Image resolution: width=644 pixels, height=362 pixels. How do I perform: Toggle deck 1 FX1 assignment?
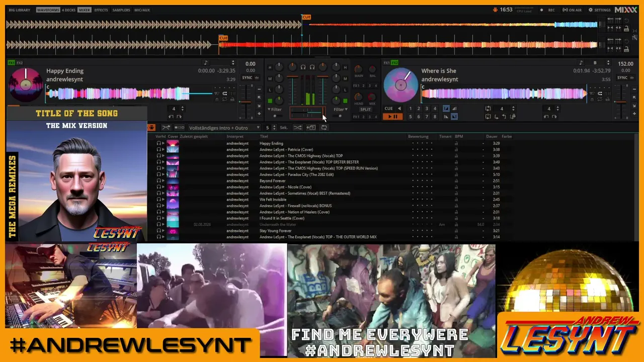click(x=11, y=63)
